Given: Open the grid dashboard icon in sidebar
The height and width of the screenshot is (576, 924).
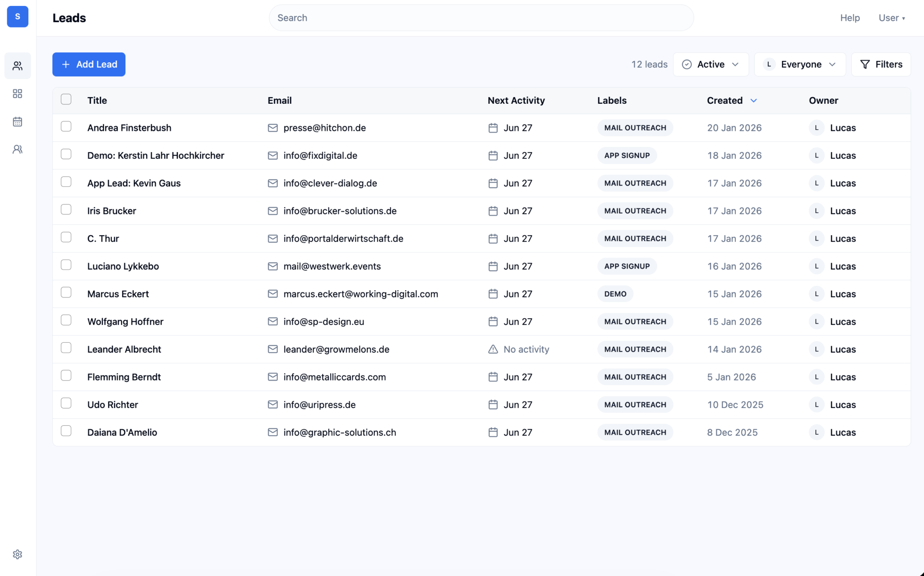Looking at the screenshot, I should (x=18, y=93).
